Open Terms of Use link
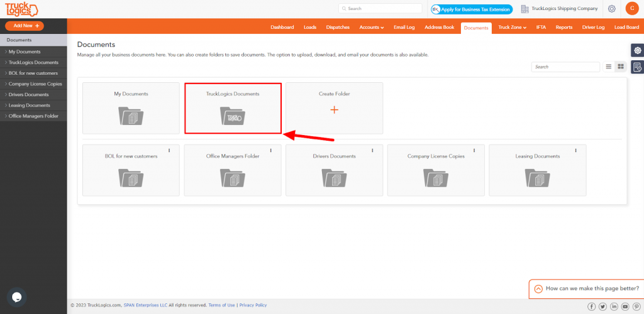Screen dimensions: 644x314 tap(222, 305)
